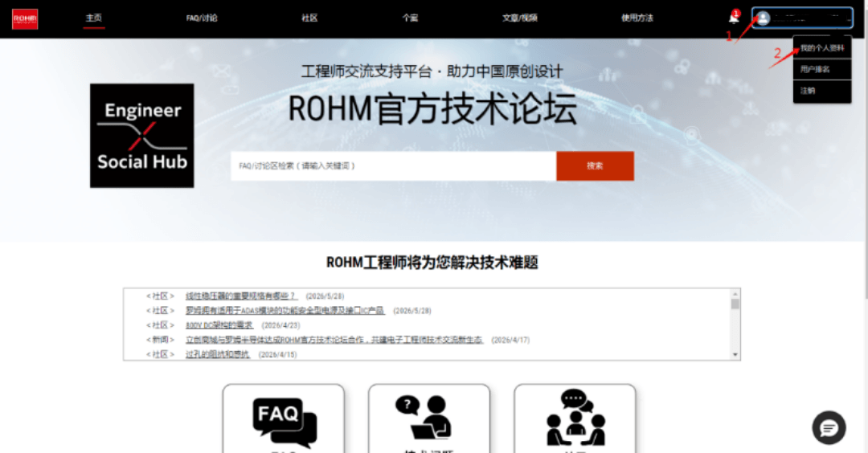Viewport: 868px width, 453px height.
Task: Open the 个案 menu item
Action: 410,18
